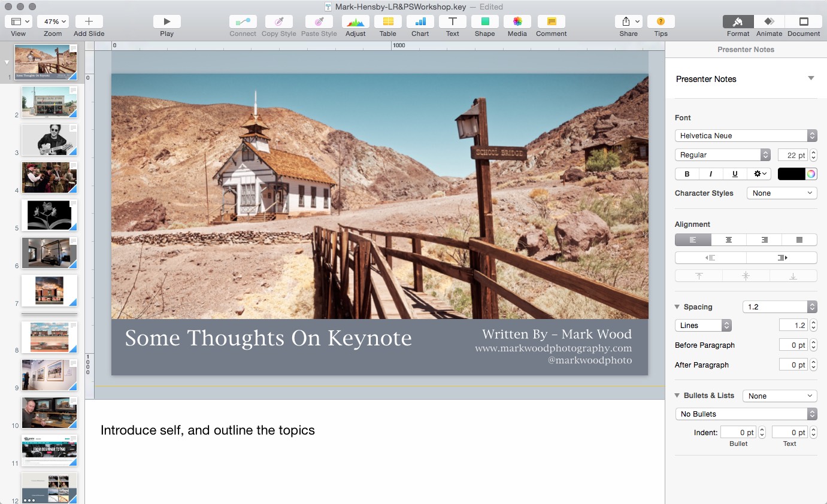The height and width of the screenshot is (504, 827).
Task: Select slide 10 thumbnail
Action: pos(49,413)
